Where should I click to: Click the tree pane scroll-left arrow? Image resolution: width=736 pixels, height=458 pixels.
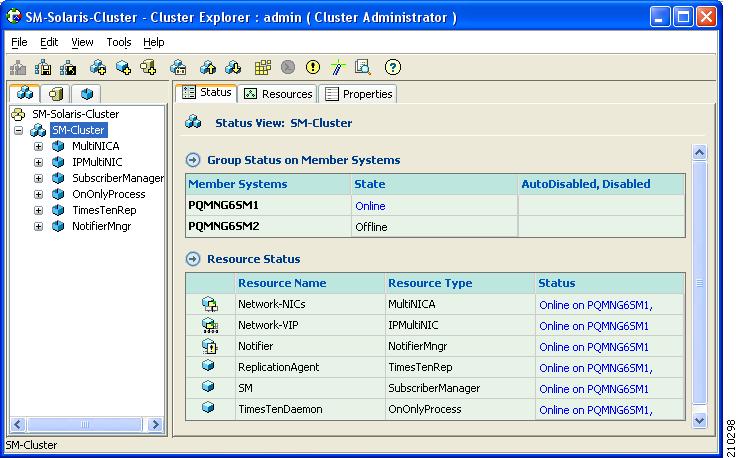(x=18, y=425)
